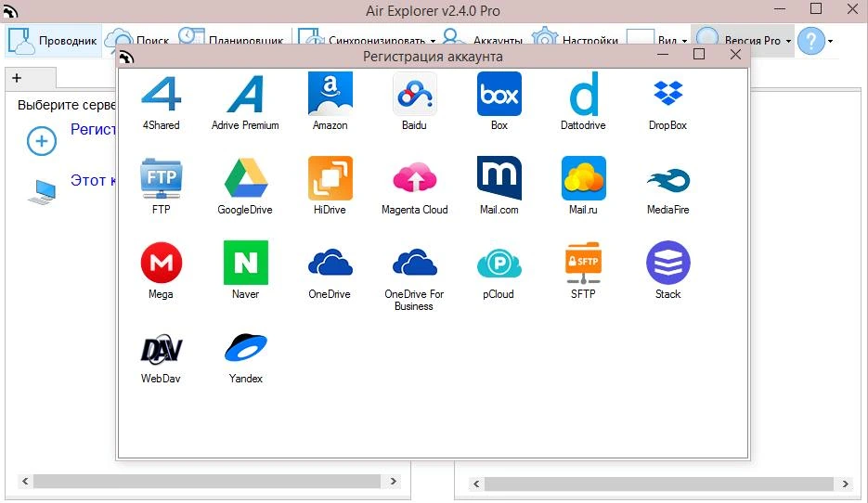Click right pane scrollbar right arrow
The width and height of the screenshot is (868, 503).
[846, 484]
